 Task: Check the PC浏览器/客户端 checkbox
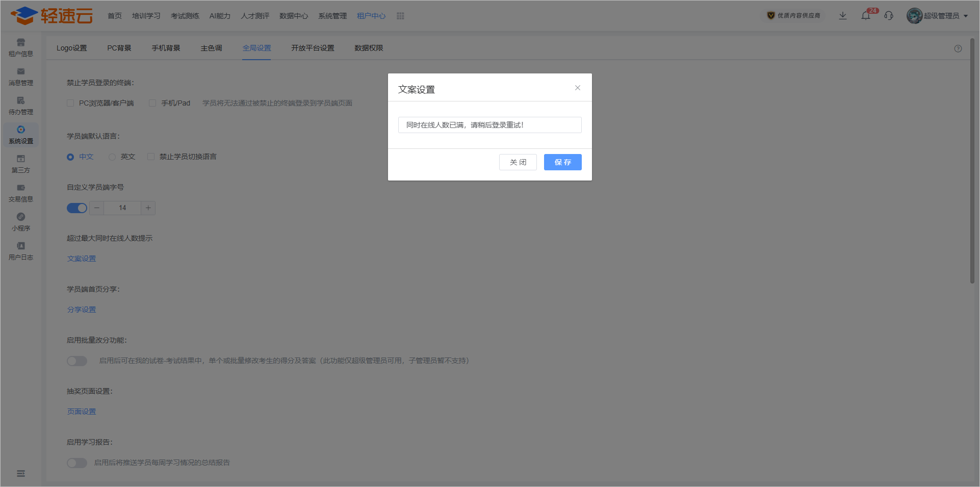(x=70, y=104)
